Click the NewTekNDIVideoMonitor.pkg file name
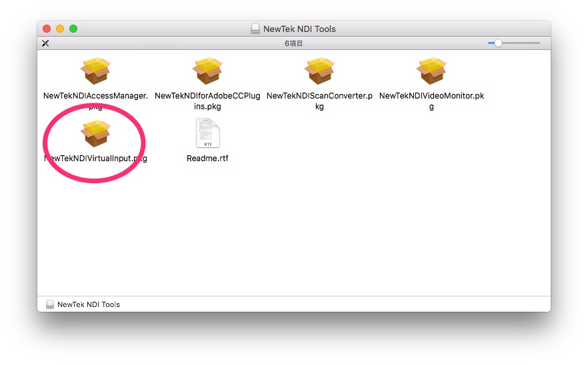Screen dimensions: 588x365 coord(431,101)
